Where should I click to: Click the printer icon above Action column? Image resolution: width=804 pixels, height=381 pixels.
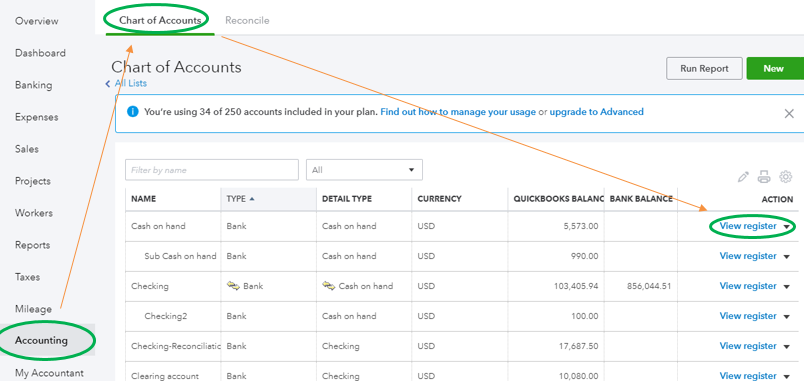[x=764, y=177]
